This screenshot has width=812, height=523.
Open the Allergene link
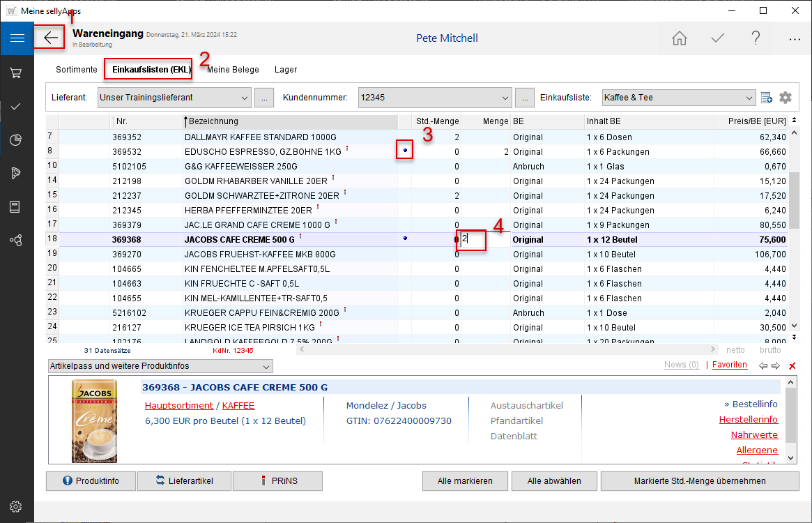click(x=757, y=450)
